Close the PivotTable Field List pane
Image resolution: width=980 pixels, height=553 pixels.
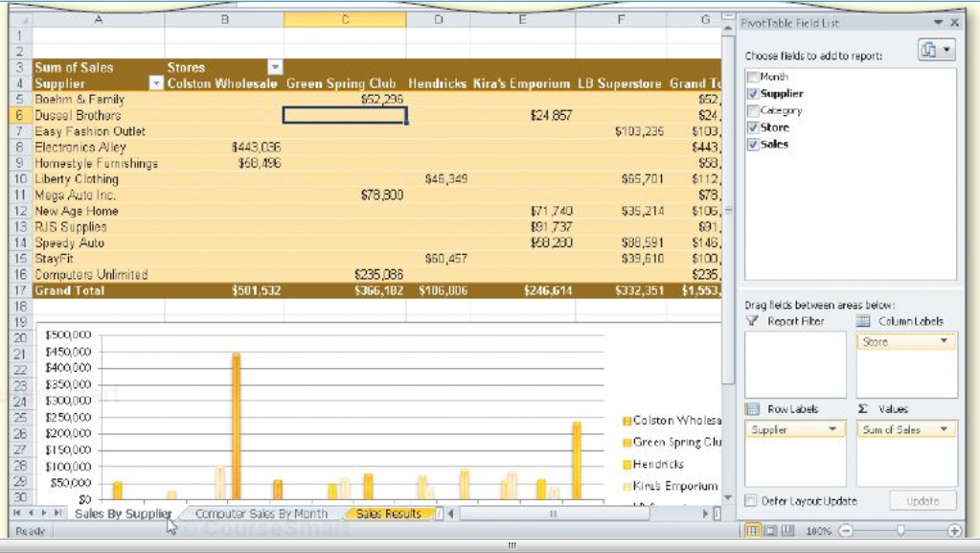[954, 22]
